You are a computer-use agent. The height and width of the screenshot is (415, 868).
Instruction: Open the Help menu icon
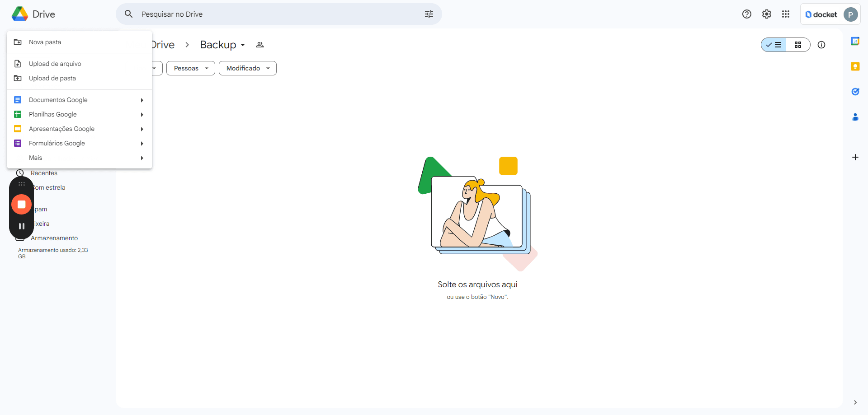[x=747, y=14]
